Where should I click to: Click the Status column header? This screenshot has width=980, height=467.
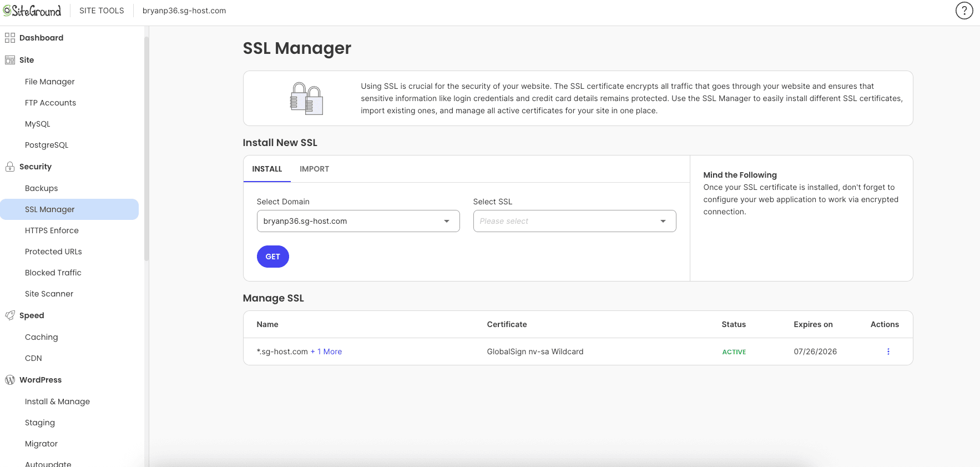[734, 324]
